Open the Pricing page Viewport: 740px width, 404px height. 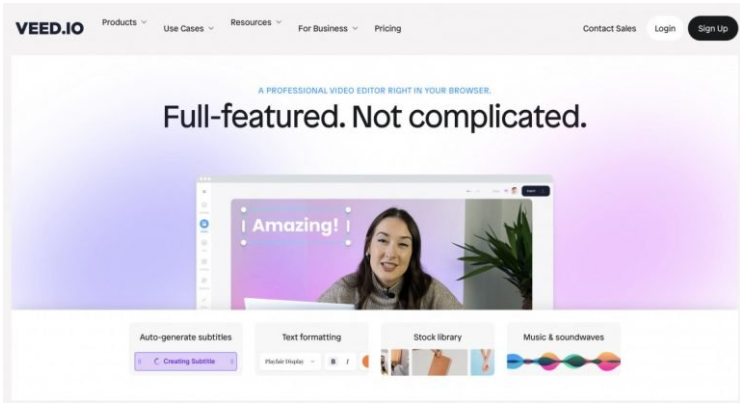coord(388,28)
